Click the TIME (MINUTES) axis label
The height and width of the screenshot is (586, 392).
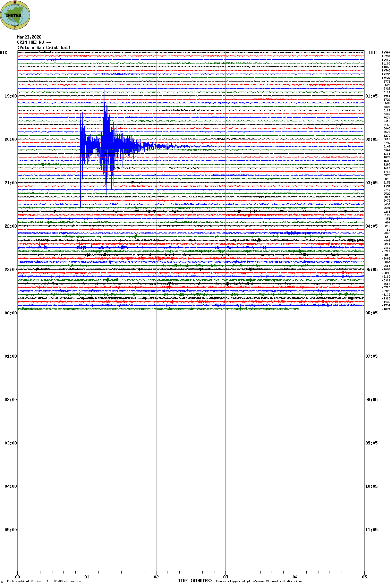click(x=195, y=581)
